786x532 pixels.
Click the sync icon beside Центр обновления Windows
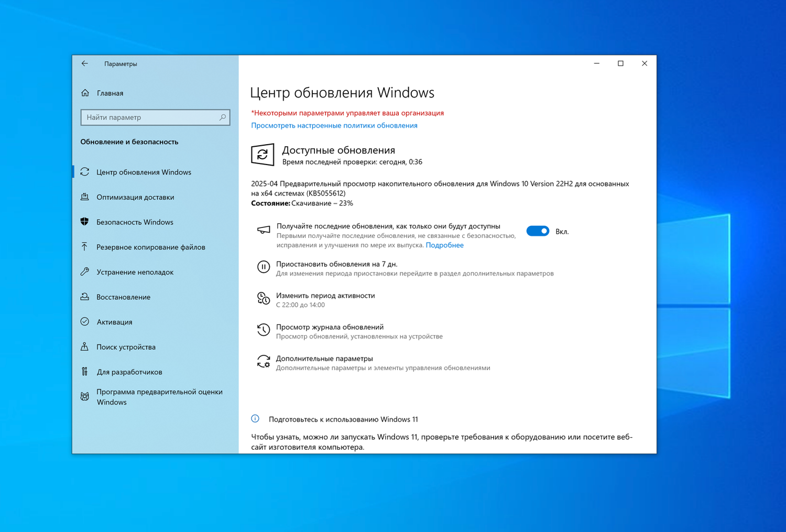click(85, 172)
